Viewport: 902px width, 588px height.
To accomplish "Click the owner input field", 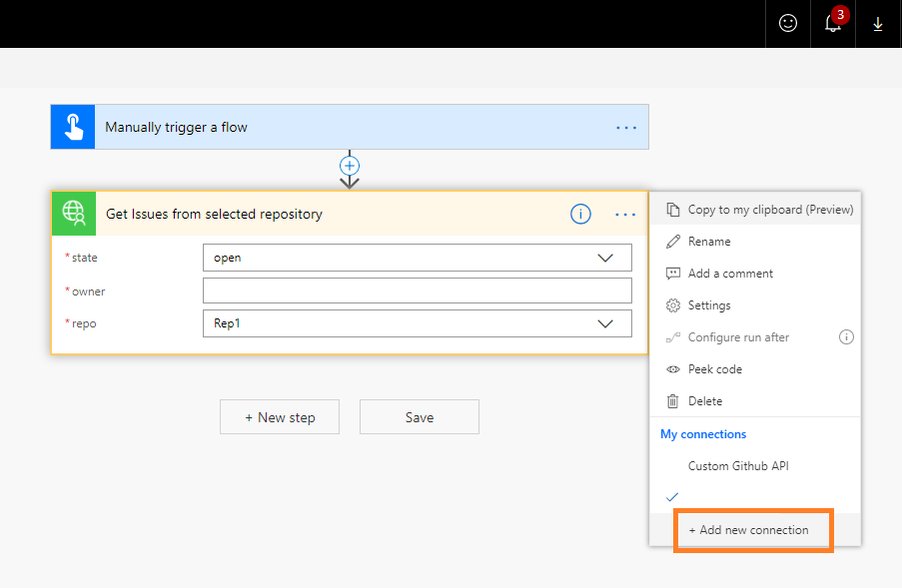I will tap(418, 291).
